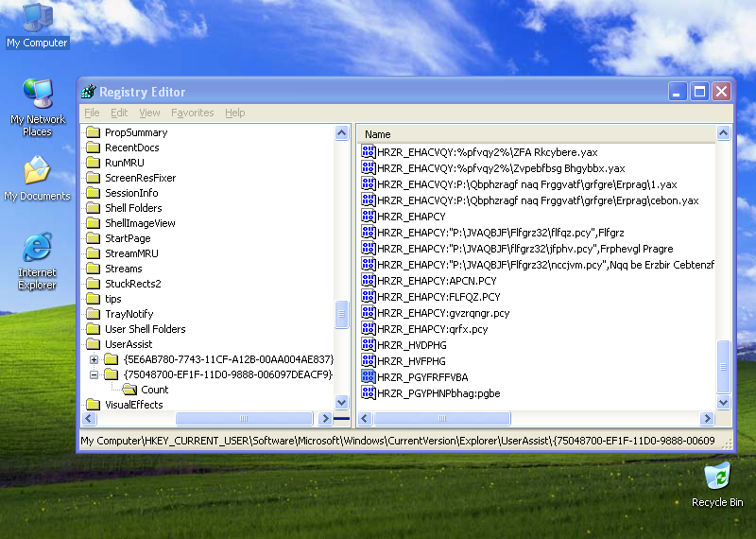Image resolution: width=756 pixels, height=539 pixels.
Task: Open the File menu
Action: click(92, 113)
